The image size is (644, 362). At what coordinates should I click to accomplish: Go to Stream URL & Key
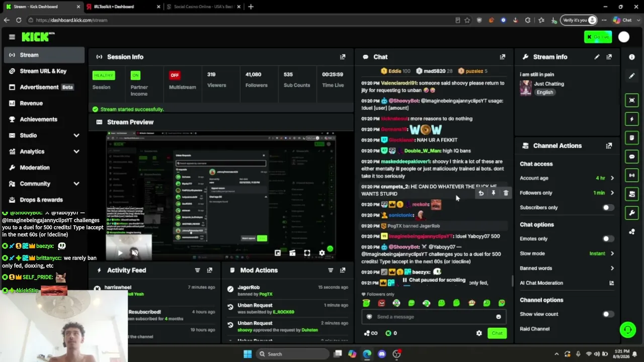click(x=44, y=71)
